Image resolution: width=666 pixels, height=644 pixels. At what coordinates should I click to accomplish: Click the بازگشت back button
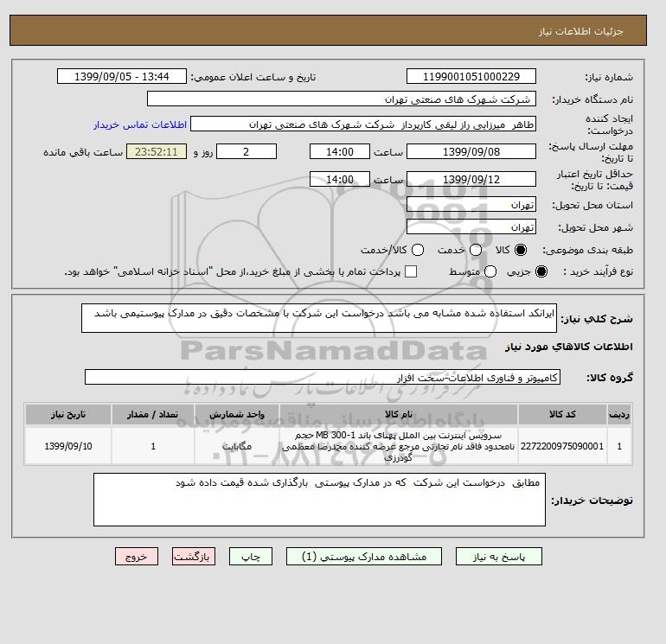click(194, 557)
